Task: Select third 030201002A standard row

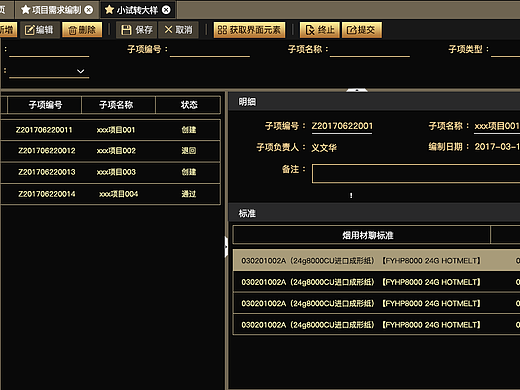Action: pos(376,303)
